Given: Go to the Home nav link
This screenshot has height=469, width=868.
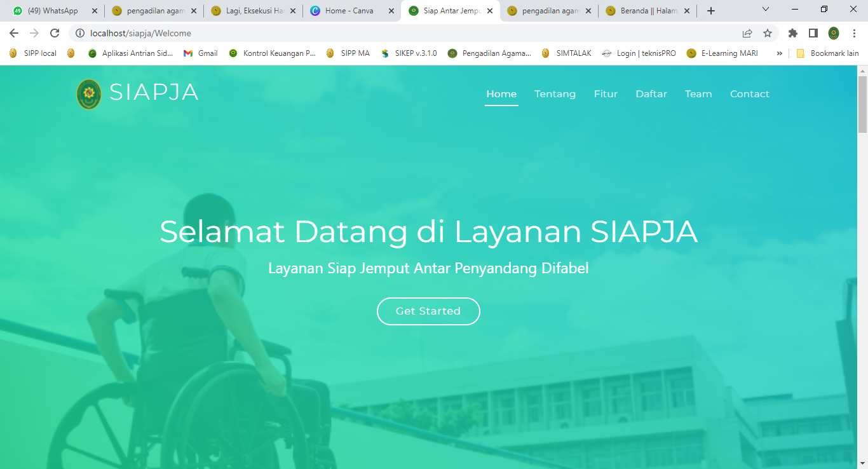Looking at the screenshot, I should [501, 94].
